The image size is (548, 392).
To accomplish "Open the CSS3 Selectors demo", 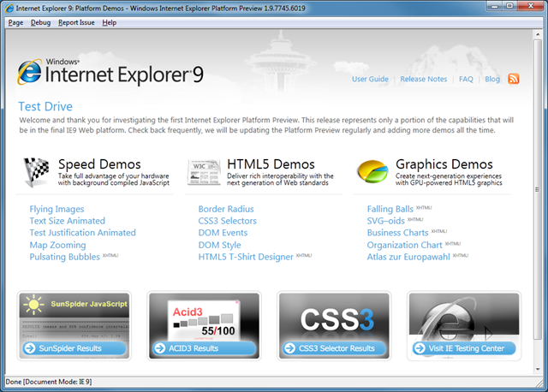I will coord(227,221).
